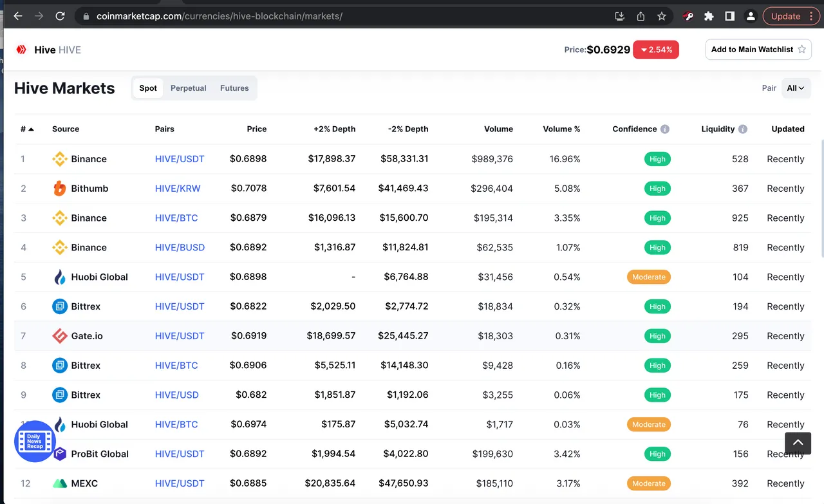The height and width of the screenshot is (504, 824).
Task: Click High confidence badge in Bithumb row
Action: coord(657,189)
